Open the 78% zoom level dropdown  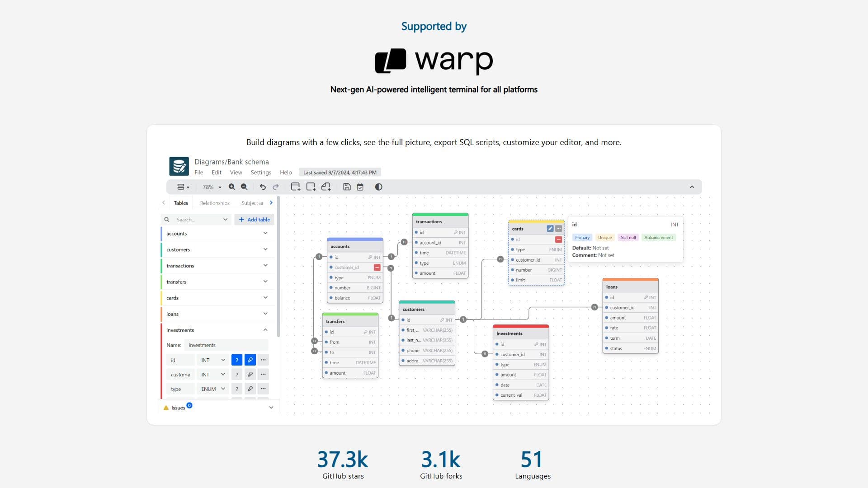[212, 187]
